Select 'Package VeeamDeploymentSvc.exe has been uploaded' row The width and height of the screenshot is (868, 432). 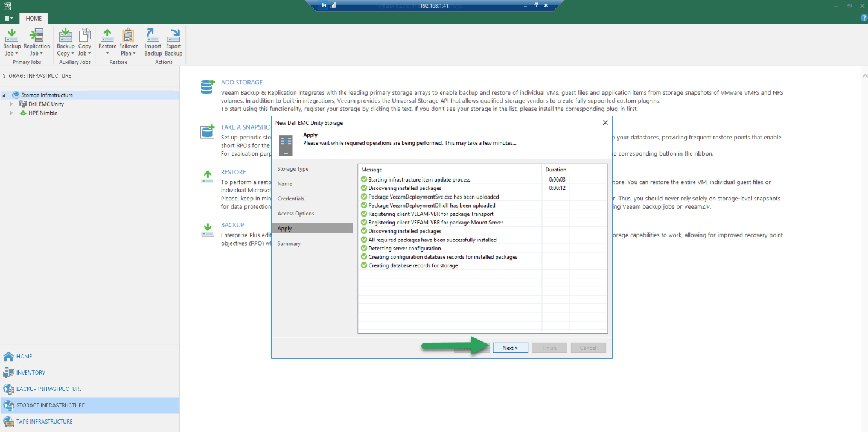tap(482, 197)
